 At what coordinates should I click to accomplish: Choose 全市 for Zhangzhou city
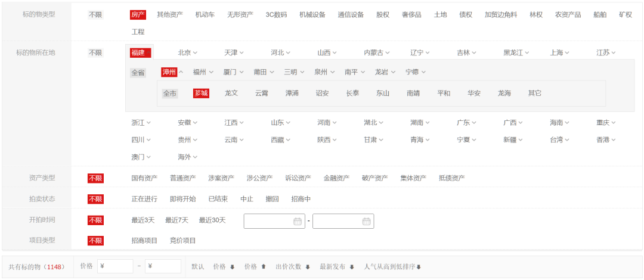169,93
